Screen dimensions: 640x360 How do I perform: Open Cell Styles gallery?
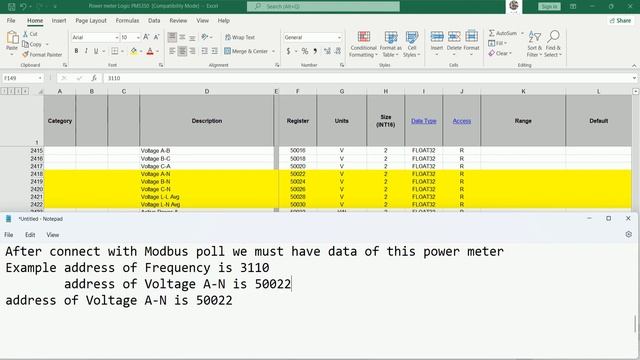[412, 44]
